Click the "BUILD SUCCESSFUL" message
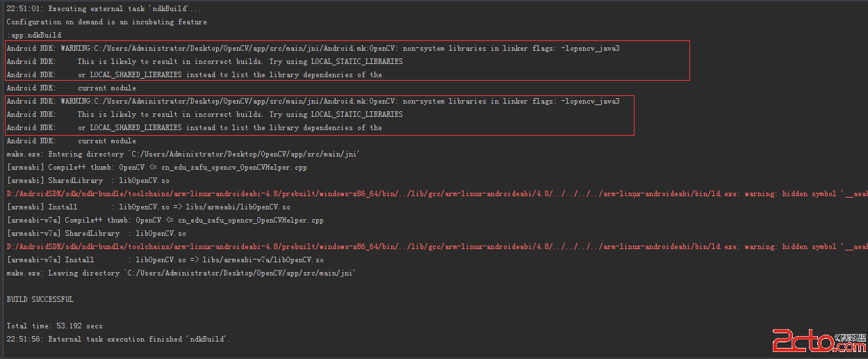 pyautogui.click(x=40, y=300)
